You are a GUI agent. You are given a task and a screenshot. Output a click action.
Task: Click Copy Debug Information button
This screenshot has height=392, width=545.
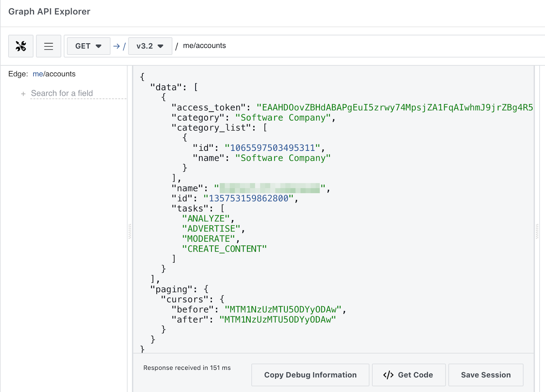coord(310,375)
